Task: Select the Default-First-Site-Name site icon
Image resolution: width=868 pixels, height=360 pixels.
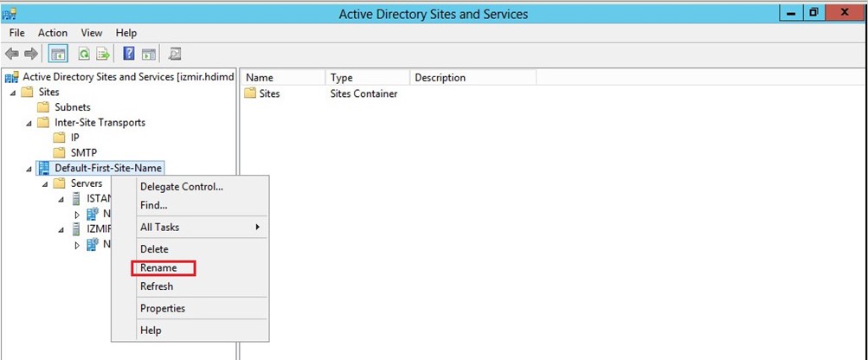Action: coord(44,168)
